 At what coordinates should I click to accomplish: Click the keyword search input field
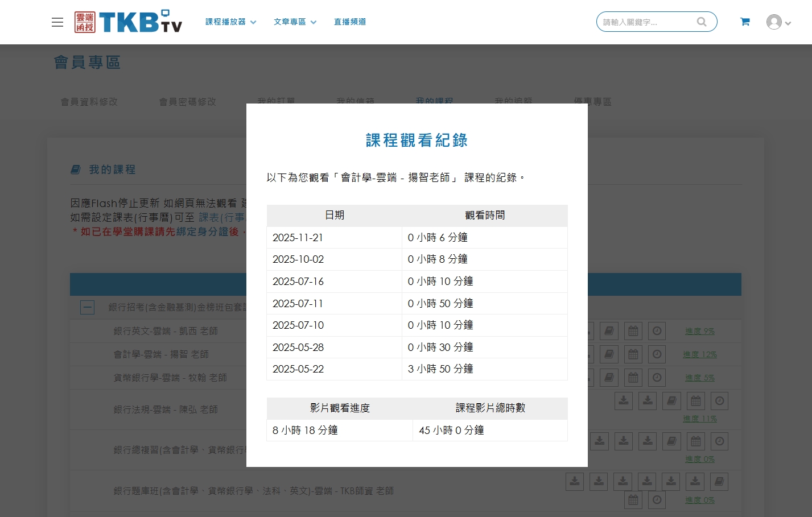646,22
